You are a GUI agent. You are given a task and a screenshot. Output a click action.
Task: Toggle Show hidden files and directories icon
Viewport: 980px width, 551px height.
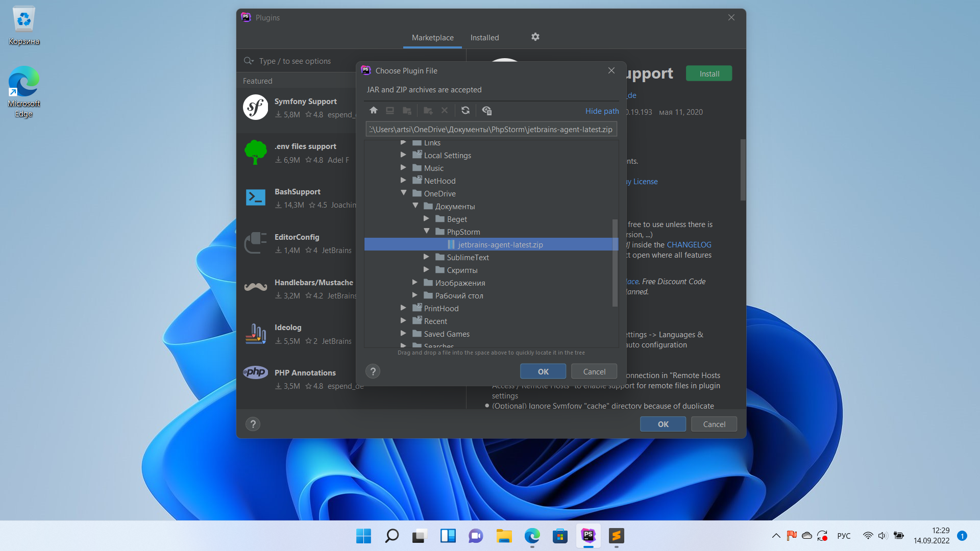point(486,110)
